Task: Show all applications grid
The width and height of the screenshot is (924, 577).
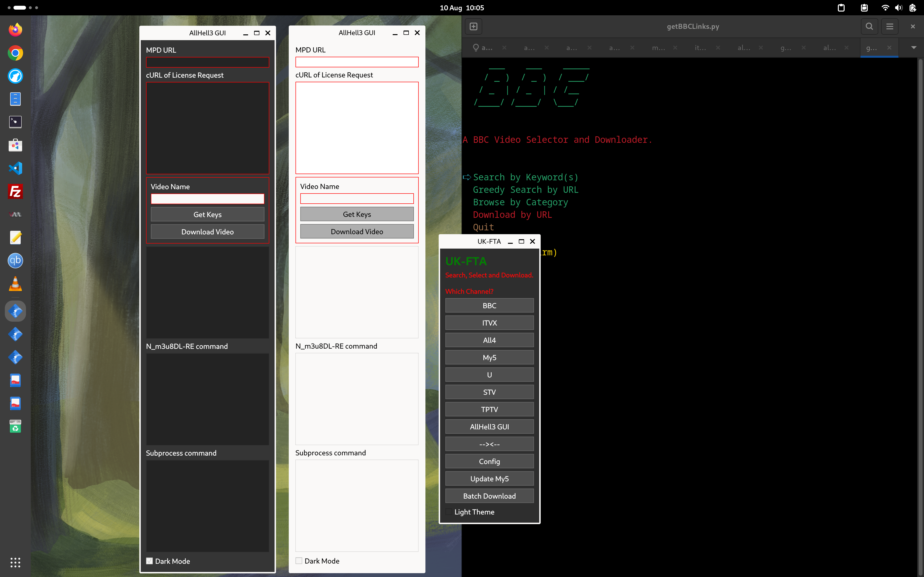Action: click(x=15, y=562)
